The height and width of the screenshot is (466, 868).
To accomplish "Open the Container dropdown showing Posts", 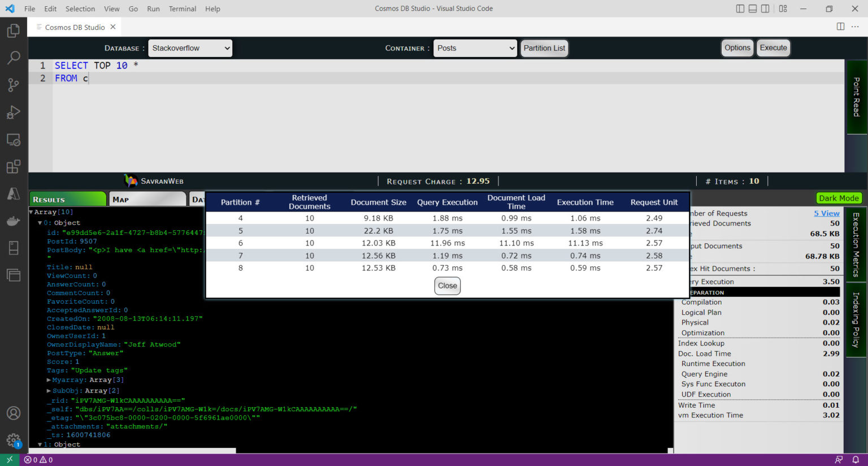I will [475, 48].
